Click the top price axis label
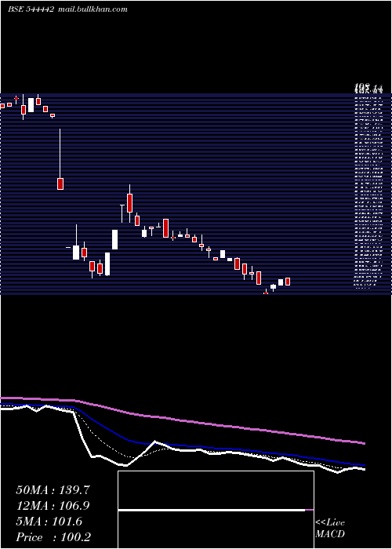The width and height of the screenshot is (392, 549). click(x=368, y=87)
